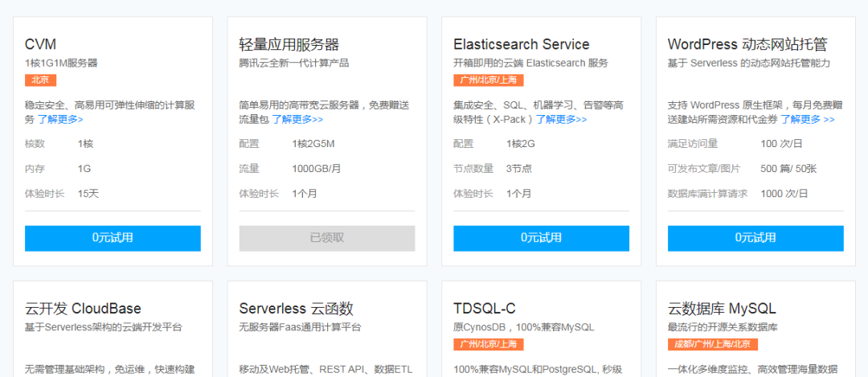Click 基于Serverless架构的云端开发平台 subtitle

[103, 327]
